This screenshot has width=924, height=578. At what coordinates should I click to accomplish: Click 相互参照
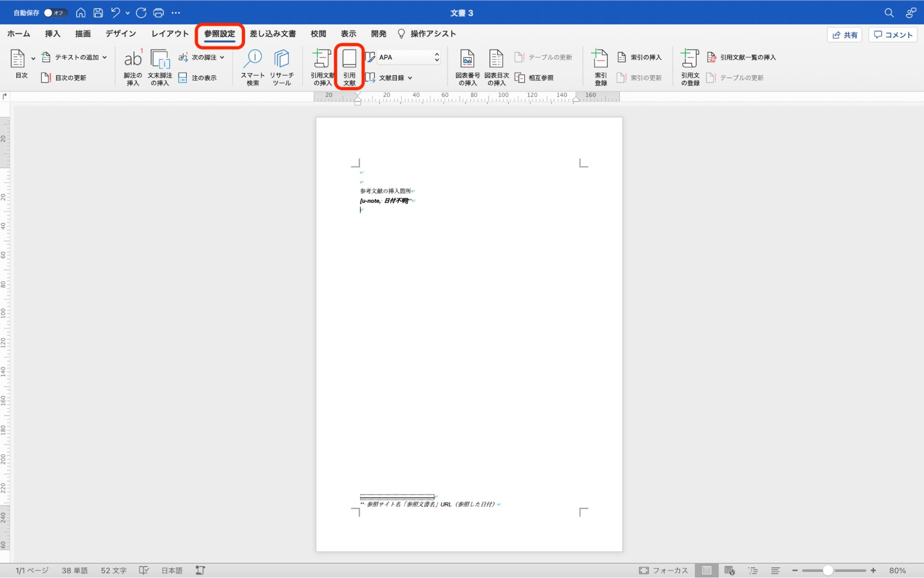click(534, 78)
